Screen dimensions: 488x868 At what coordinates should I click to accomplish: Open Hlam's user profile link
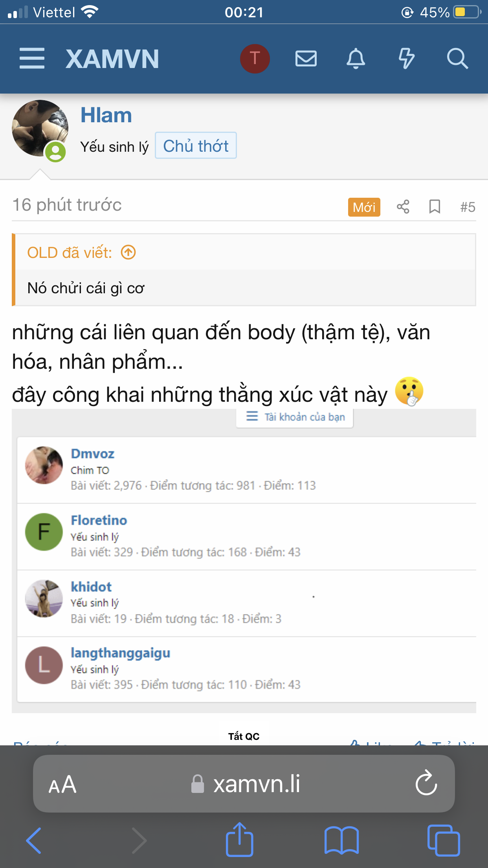[x=106, y=115]
